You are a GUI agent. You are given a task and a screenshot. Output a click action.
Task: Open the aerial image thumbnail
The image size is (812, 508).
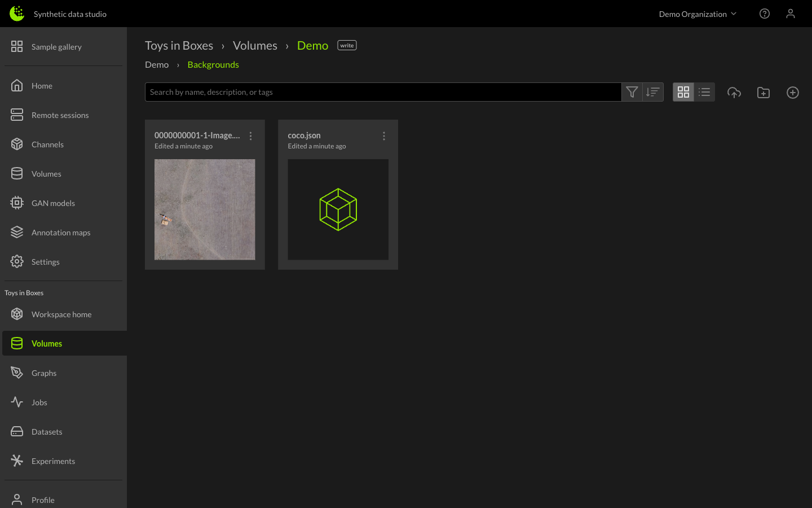click(205, 209)
